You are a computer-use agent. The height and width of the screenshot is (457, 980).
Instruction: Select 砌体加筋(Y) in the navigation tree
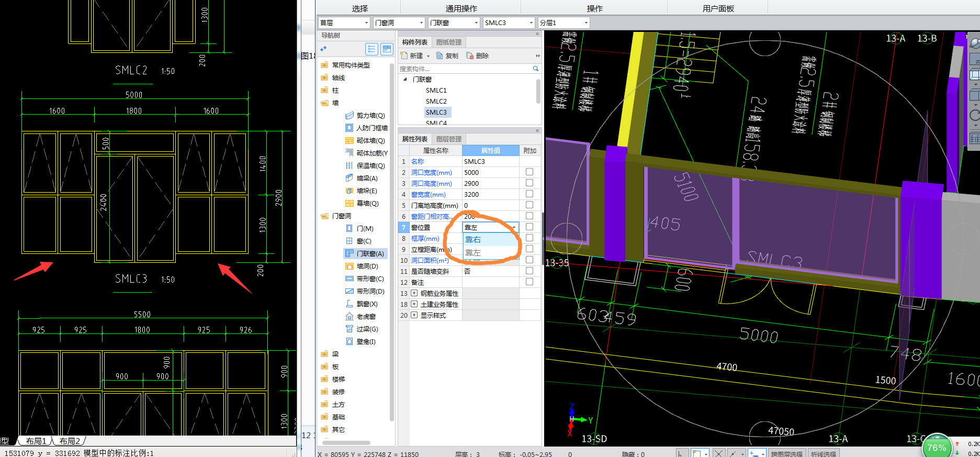366,153
